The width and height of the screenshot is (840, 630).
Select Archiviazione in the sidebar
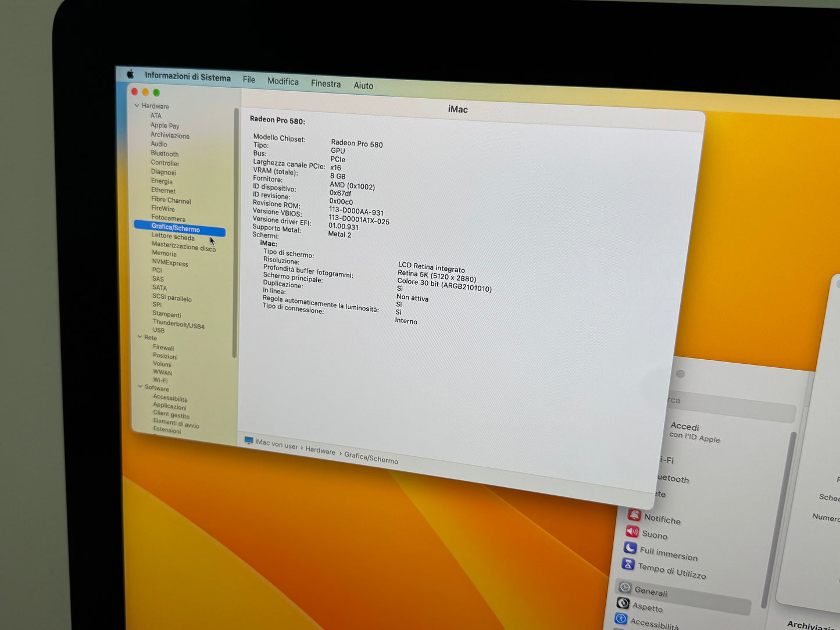(x=170, y=135)
